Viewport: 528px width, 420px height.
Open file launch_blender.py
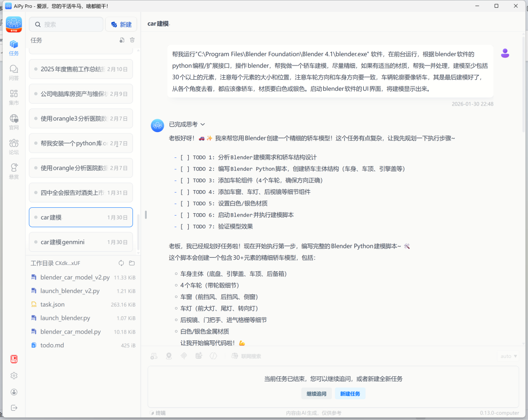[x=83, y=318]
